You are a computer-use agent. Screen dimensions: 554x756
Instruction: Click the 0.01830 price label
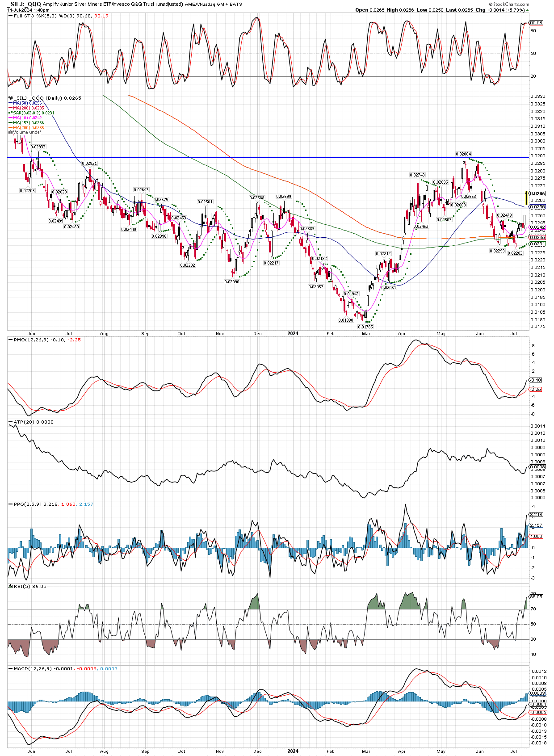pos(346,320)
